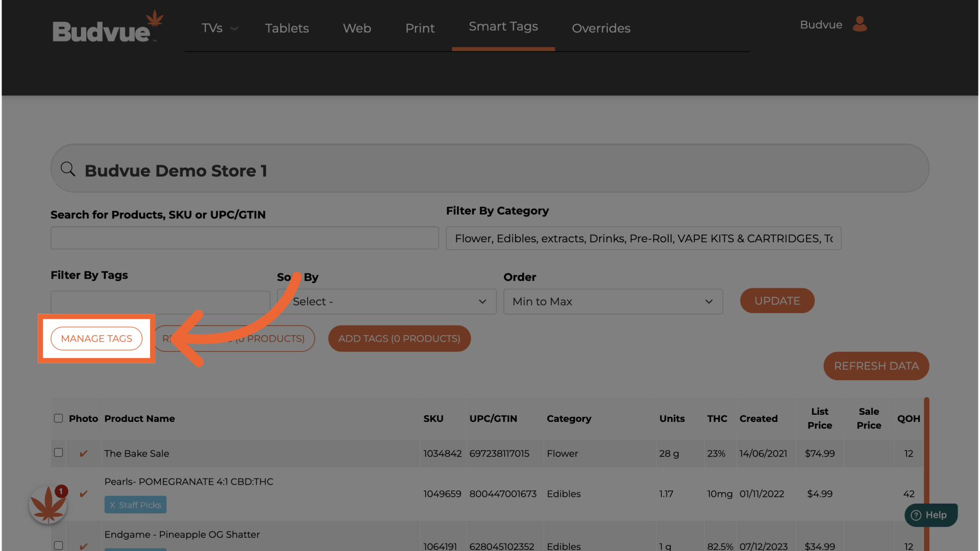980x551 pixels.
Task: Open the Order Min to Max dropdown
Action: pos(612,302)
